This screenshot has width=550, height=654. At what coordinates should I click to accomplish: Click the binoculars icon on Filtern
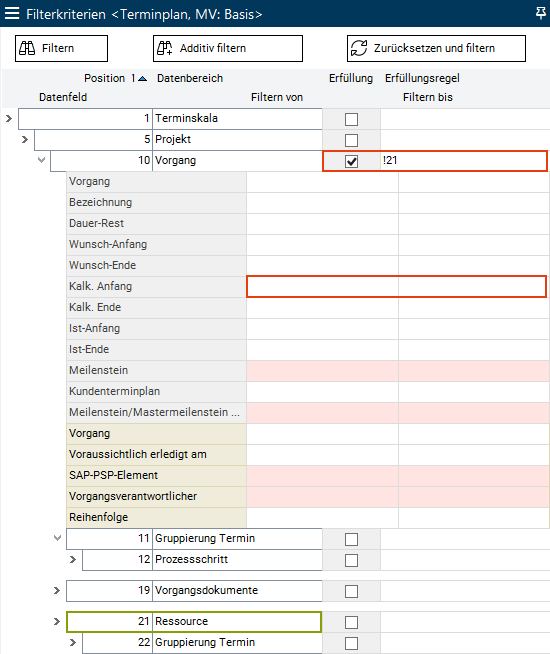tap(28, 48)
